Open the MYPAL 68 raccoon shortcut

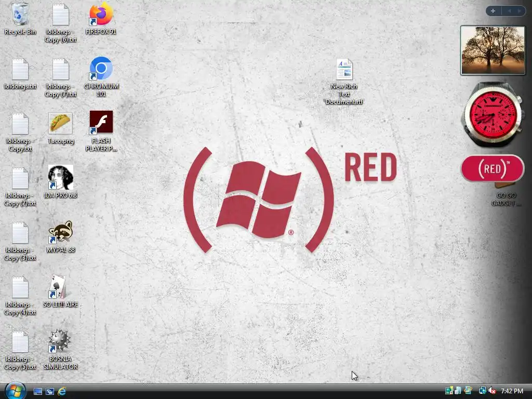click(x=60, y=237)
